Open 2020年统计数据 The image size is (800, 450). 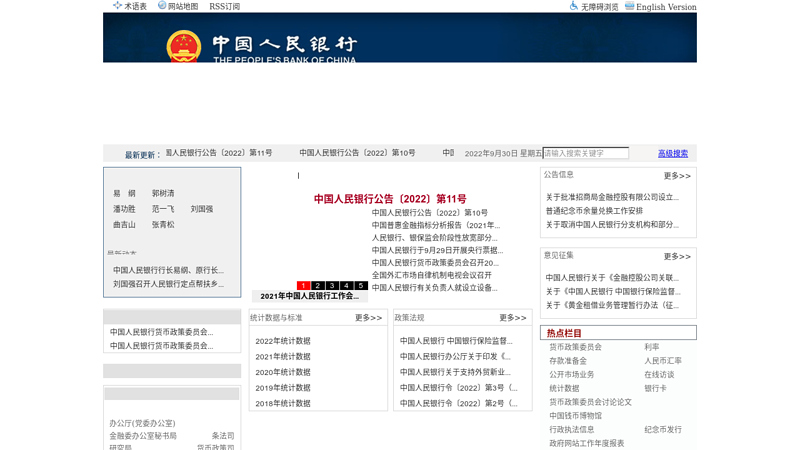tap(283, 372)
